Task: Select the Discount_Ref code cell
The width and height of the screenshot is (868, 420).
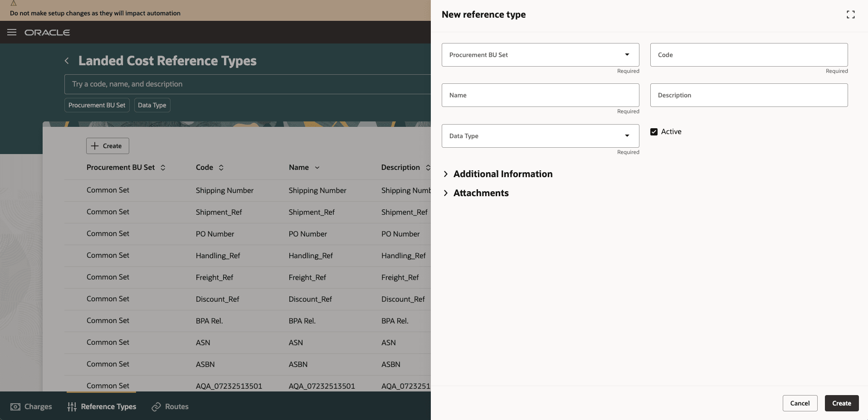Action: click(218, 299)
